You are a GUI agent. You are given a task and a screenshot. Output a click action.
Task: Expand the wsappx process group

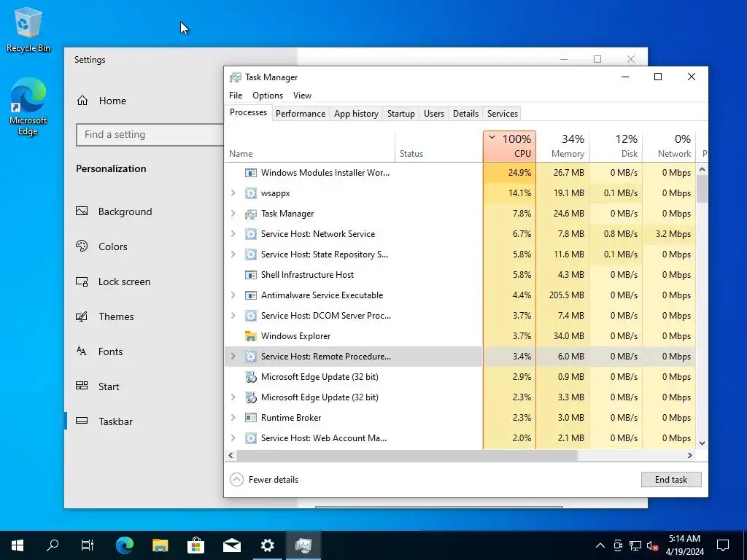click(x=233, y=192)
